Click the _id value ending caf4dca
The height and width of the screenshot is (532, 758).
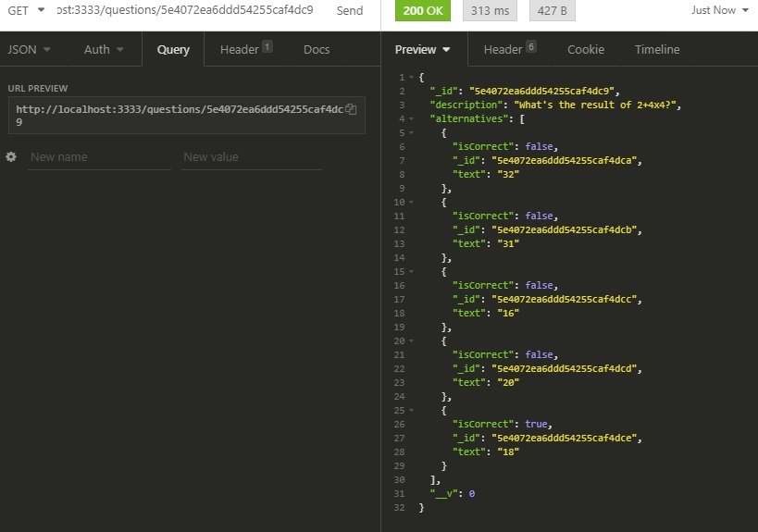pos(565,160)
